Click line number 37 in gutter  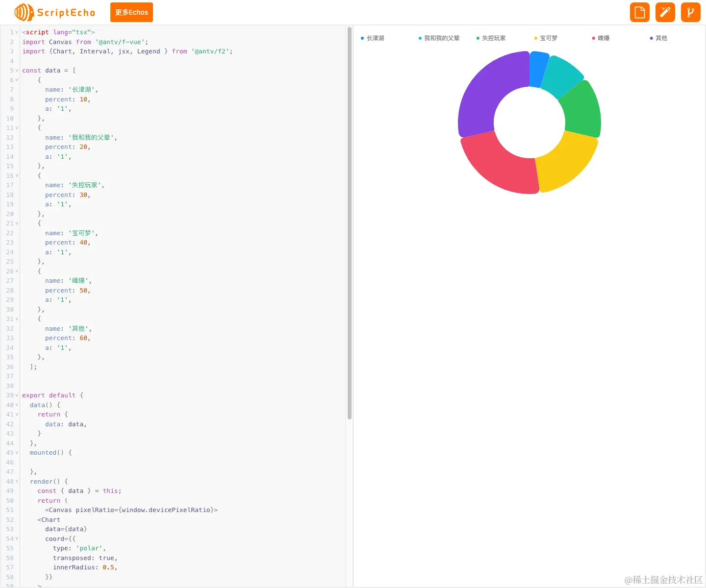[10, 376]
